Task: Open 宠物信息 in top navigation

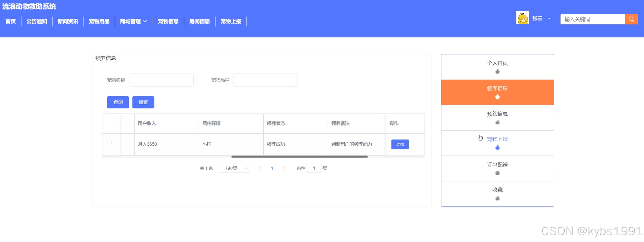Action: (x=168, y=21)
